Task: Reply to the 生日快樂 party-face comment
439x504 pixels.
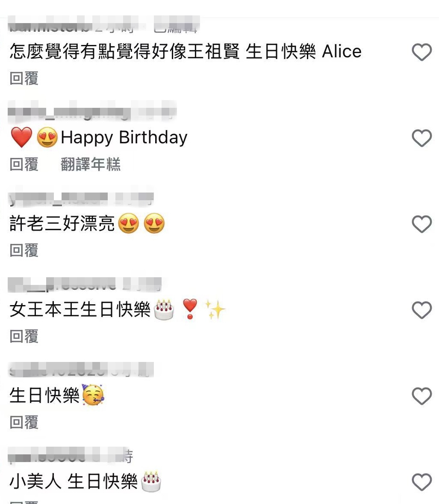Action: [x=24, y=422]
